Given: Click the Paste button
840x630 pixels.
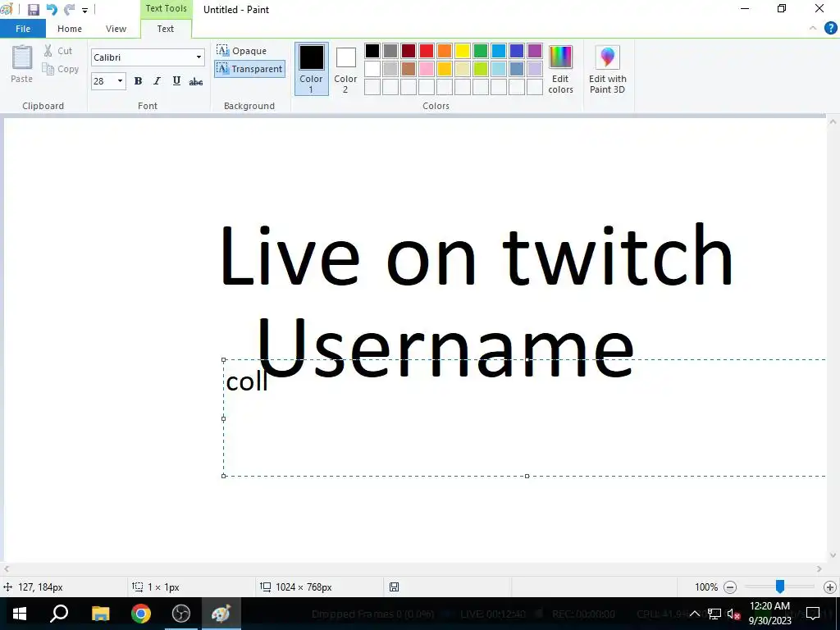Looking at the screenshot, I should [x=22, y=64].
